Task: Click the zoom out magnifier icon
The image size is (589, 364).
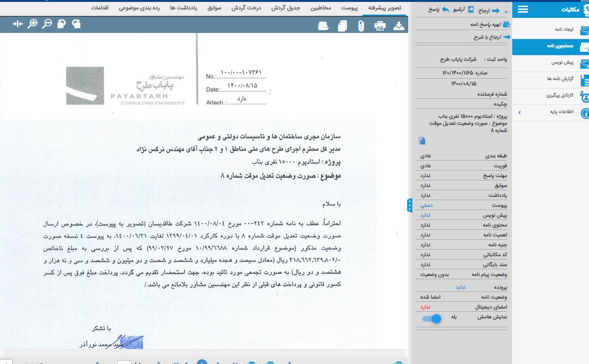Action: tap(47, 24)
